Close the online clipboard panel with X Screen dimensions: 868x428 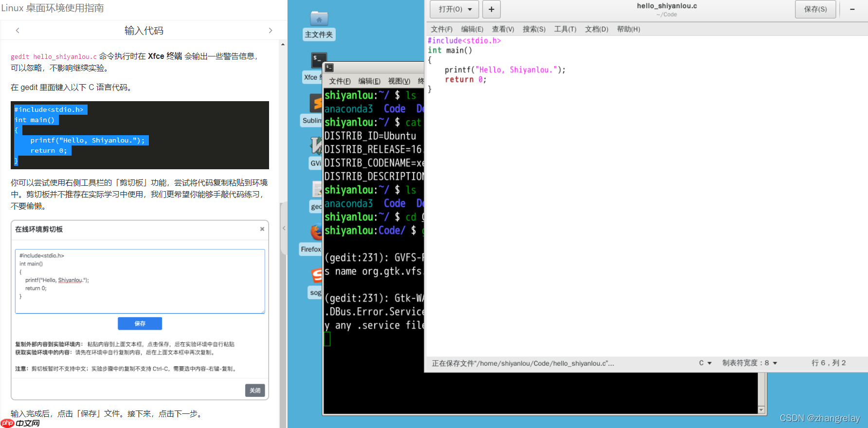[x=262, y=229]
